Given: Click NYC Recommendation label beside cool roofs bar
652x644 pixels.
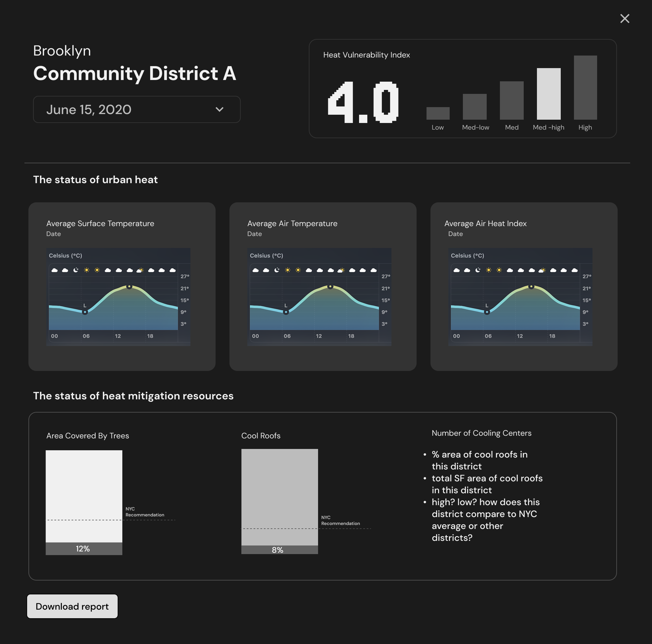Looking at the screenshot, I should [341, 520].
